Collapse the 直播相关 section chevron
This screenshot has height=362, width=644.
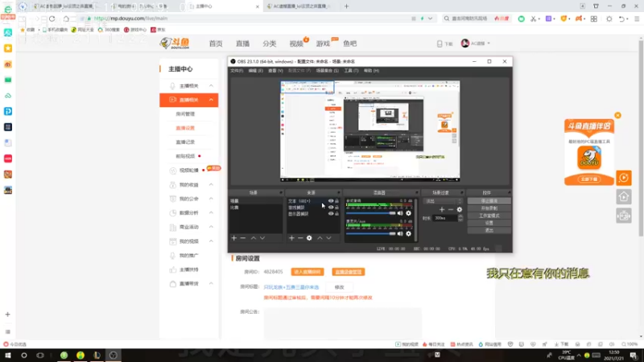tap(211, 100)
